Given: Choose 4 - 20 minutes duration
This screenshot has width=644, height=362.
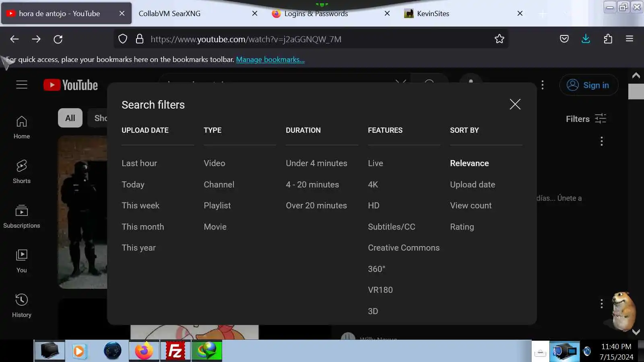Looking at the screenshot, I should pyautogui.click(x=312, y=185).
